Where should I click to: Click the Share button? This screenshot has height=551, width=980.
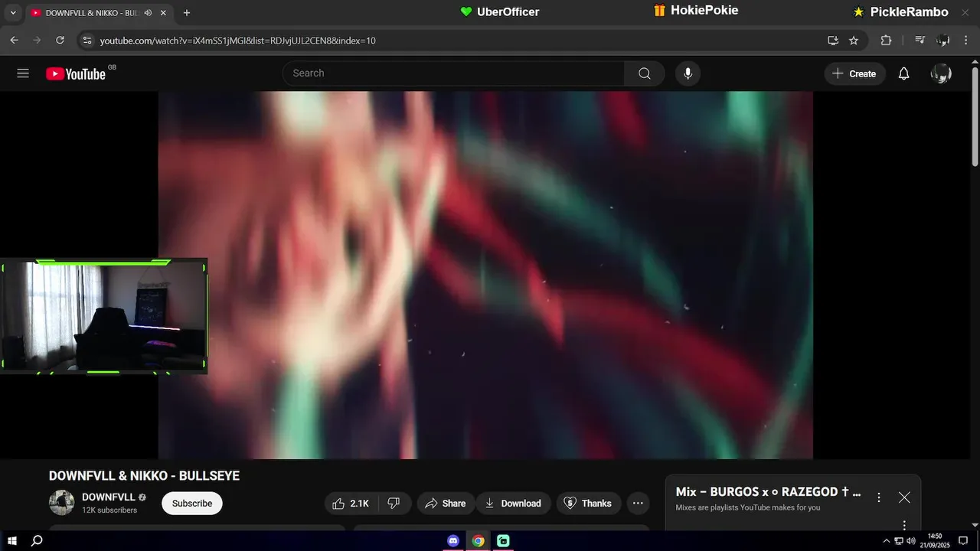[x=446, y=504]
